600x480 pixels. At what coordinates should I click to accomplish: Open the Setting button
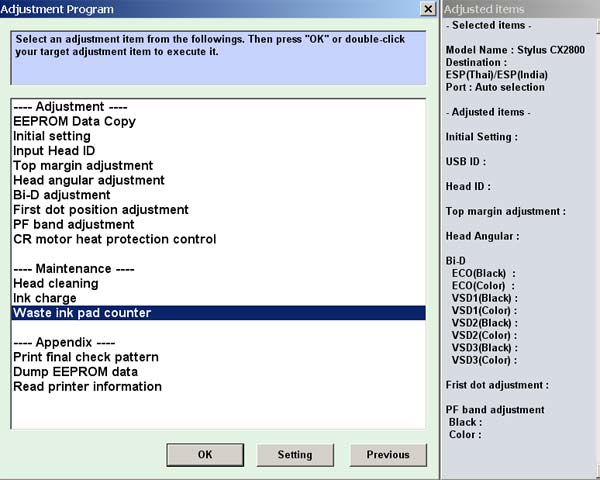pos(294,454)
